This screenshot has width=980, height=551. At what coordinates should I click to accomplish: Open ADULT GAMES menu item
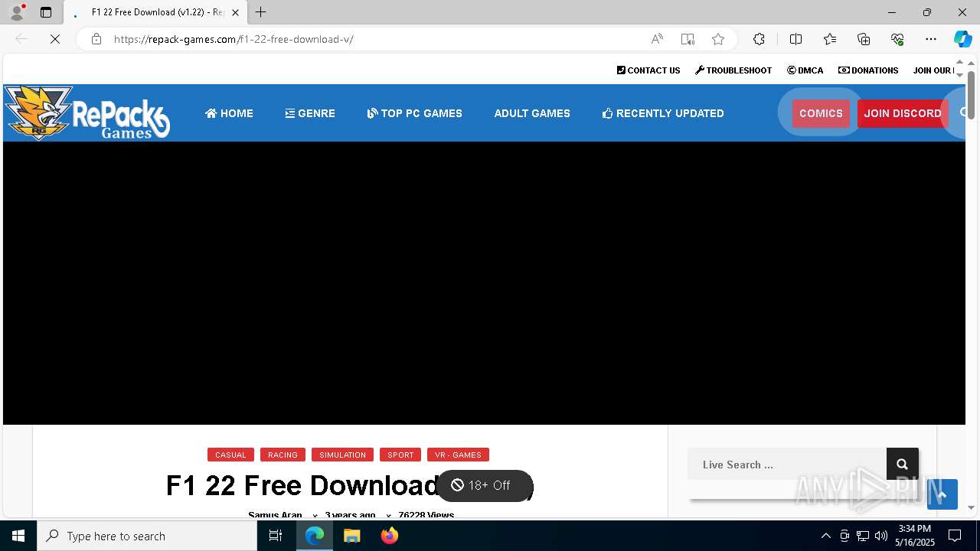tap(532, 113)
